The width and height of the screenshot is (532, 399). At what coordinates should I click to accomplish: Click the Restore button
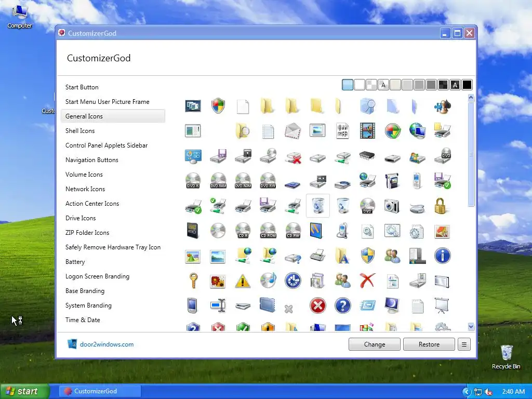pos(429,344)
